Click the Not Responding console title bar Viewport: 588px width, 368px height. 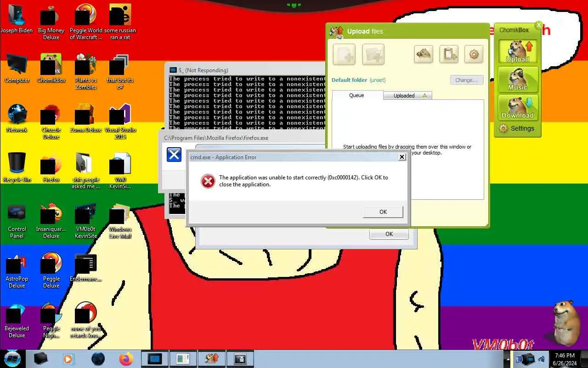click(x=245, y=70)
